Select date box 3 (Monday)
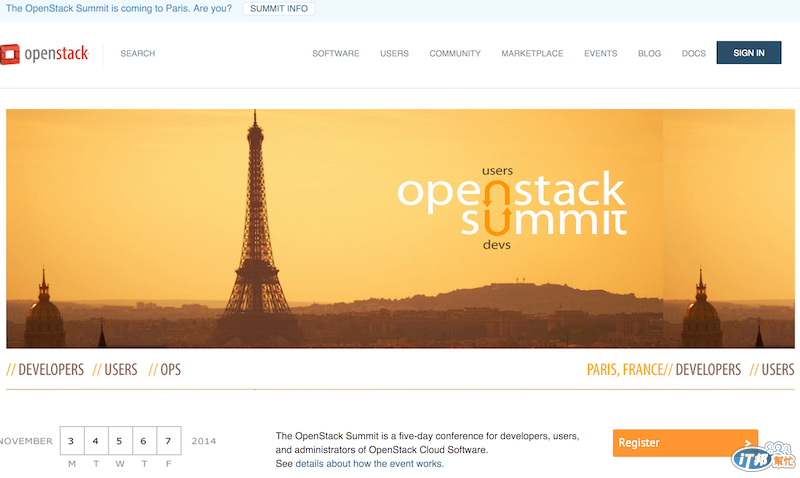The height and width of the screenshot is (478, 800). (71, 441)
